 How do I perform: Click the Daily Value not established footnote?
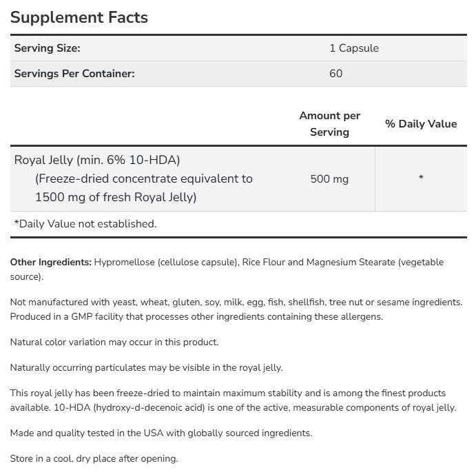tap(85, 223)
